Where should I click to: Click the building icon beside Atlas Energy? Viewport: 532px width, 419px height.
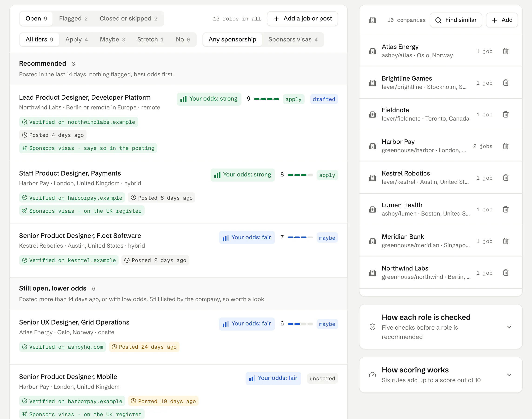[372, 51]
